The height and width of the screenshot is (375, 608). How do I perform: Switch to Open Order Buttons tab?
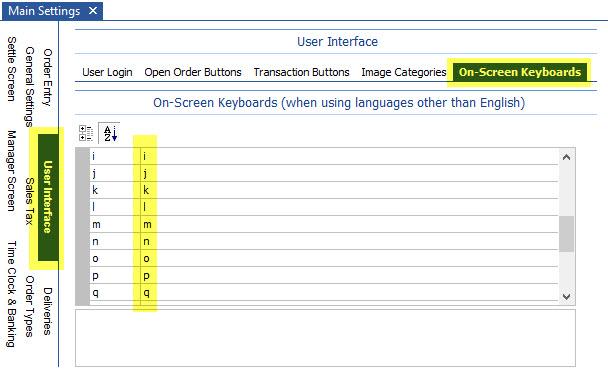pos(193,72)
